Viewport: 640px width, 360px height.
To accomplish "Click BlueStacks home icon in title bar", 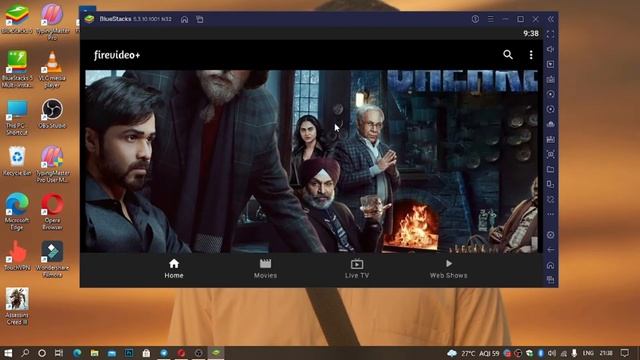I will (x=184, y=19).
